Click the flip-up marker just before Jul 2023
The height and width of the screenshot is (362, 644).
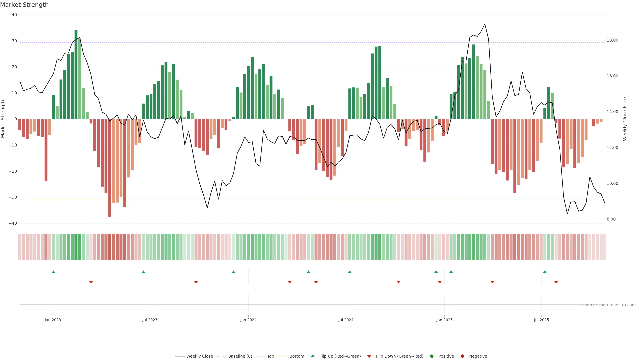coord(143,272)
